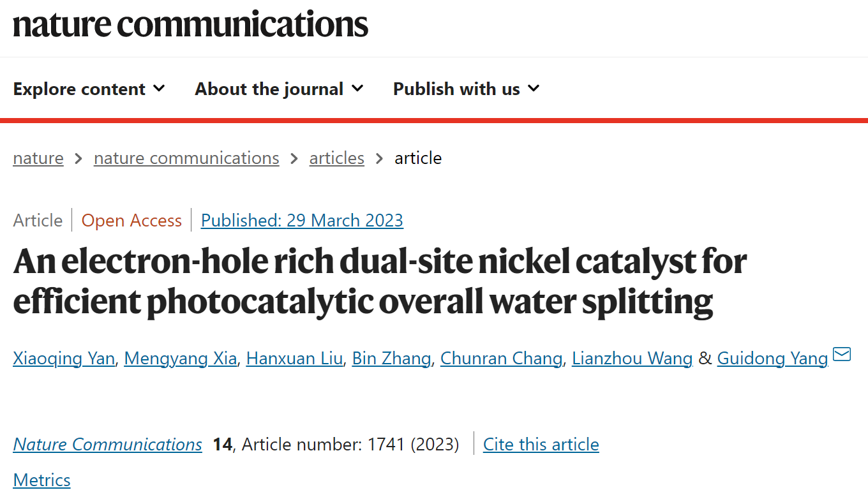Screen dimensions: 868x504
Task: Click the email envelope icon beside Guidong Yang
Action: pos(842,354)
